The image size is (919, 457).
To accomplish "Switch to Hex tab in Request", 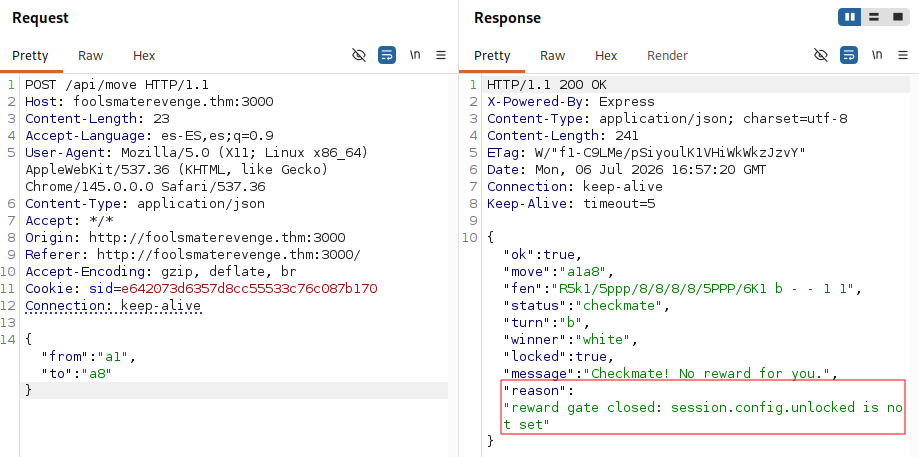I will (x=144, y=56).
